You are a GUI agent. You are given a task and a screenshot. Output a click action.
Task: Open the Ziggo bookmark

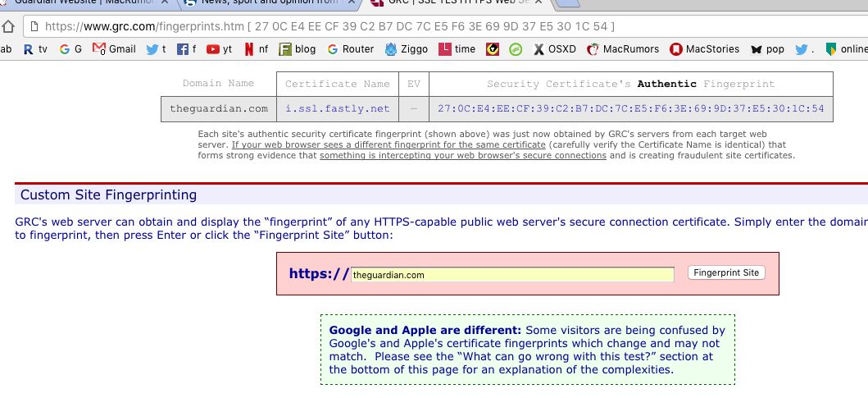coord(407,49)
